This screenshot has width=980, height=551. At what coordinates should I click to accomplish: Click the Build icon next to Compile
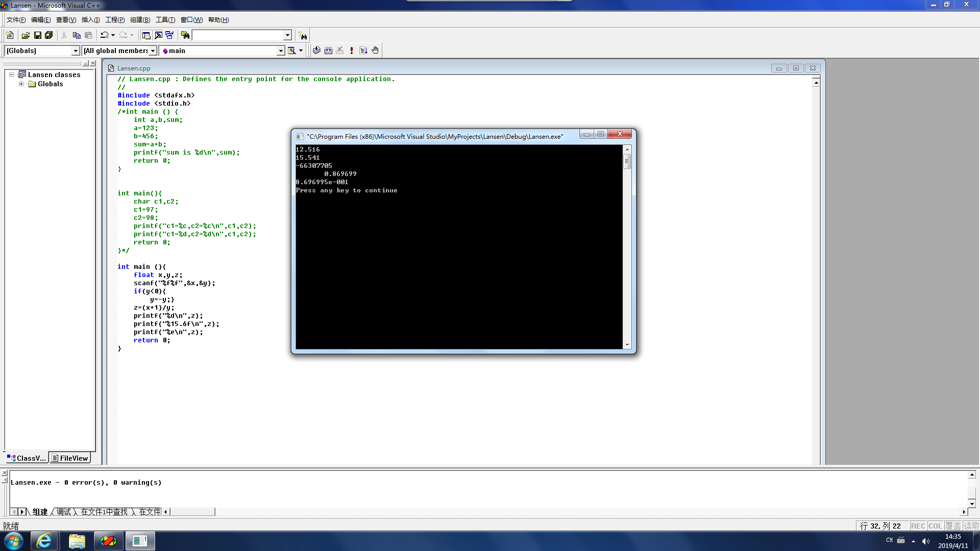(x=328, y=51)
